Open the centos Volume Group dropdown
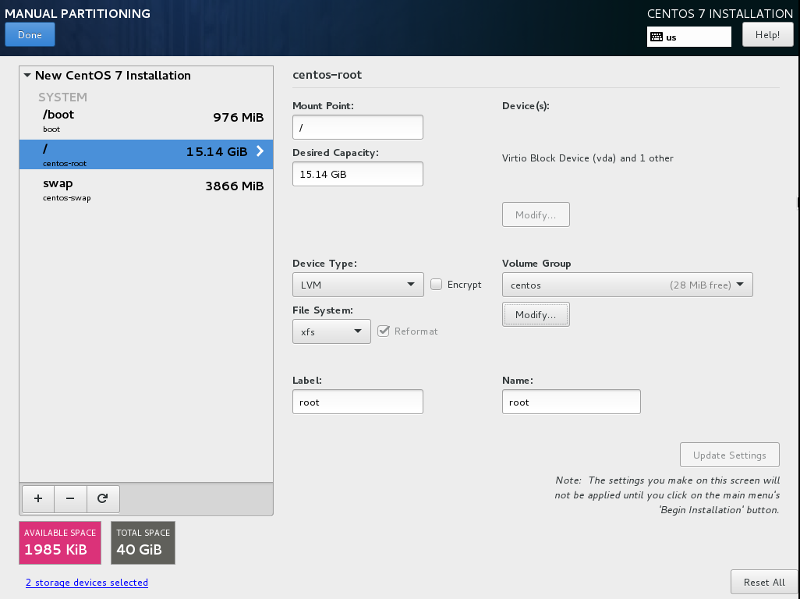 click(627, 284)
